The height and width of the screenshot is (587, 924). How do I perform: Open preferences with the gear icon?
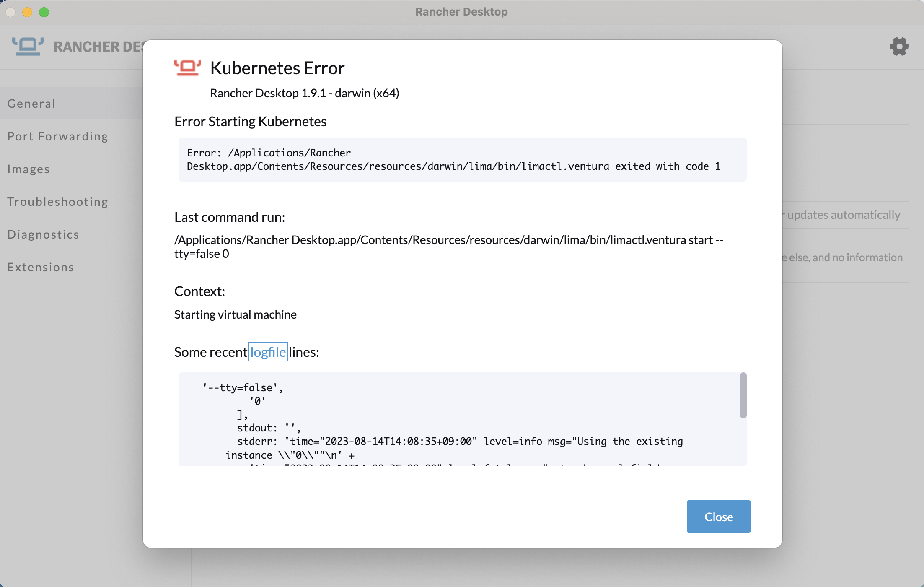pyautogui.click(x=899, y=46)
